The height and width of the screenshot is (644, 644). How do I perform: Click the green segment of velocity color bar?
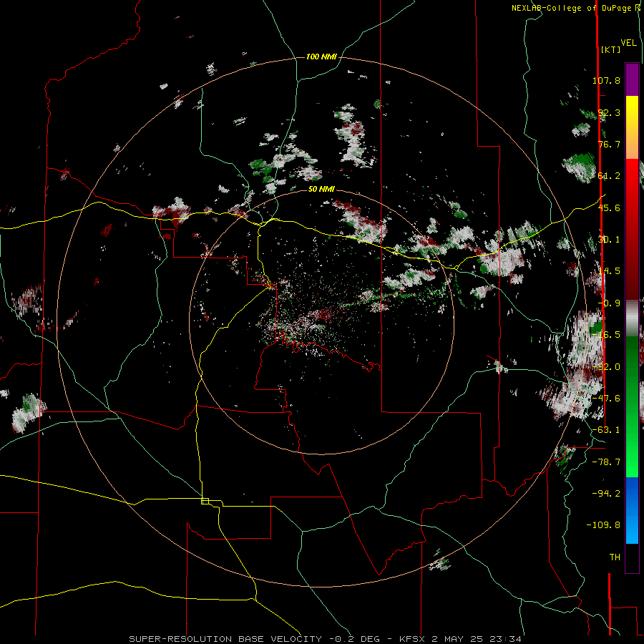coord(632,406)
